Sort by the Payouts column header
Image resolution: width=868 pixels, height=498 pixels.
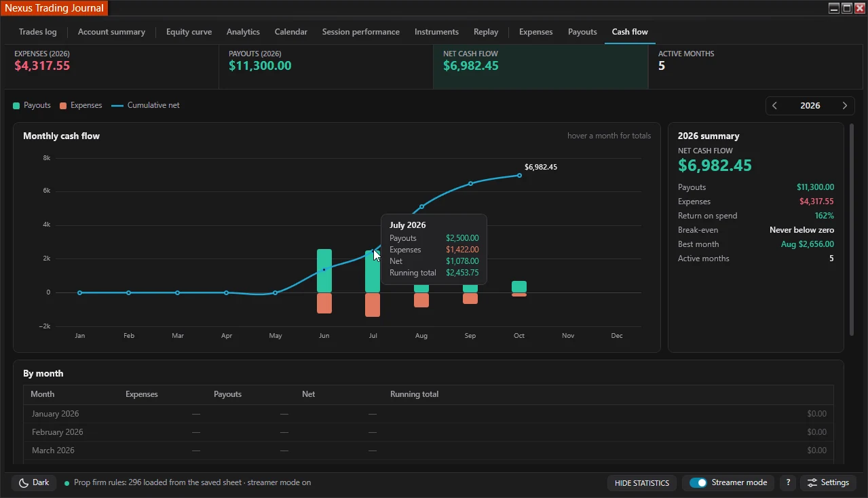[x=227, y=394]
